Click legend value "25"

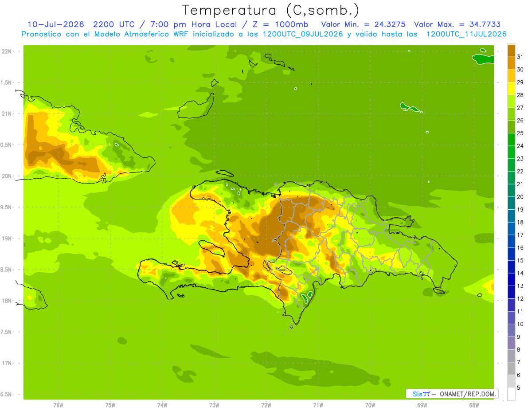point(520,133)
